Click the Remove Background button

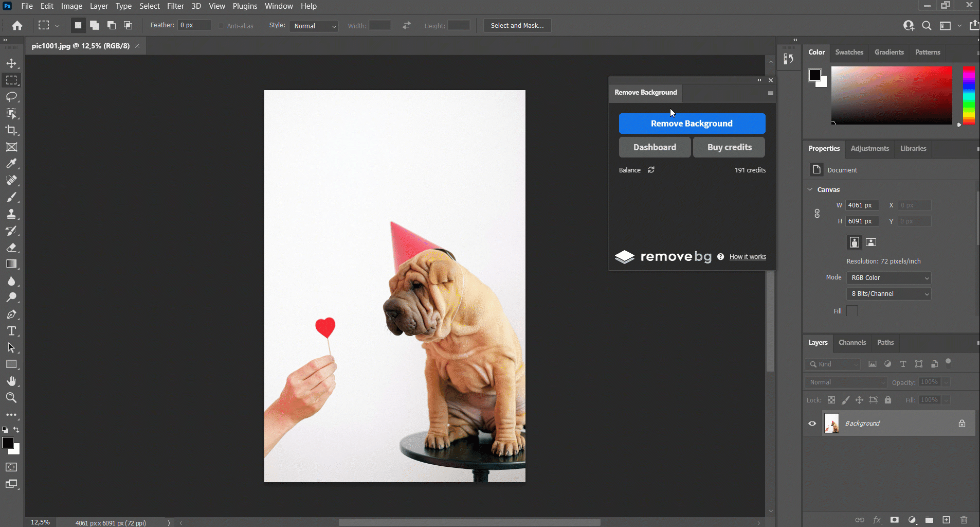pyautogui.click(x=692, y=124)
